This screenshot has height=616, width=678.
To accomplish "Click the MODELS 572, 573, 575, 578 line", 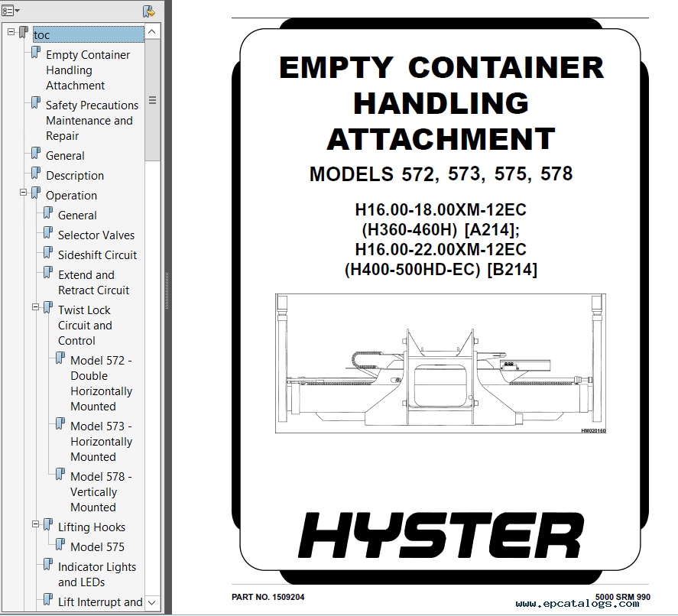I will [x=440, y=173].
